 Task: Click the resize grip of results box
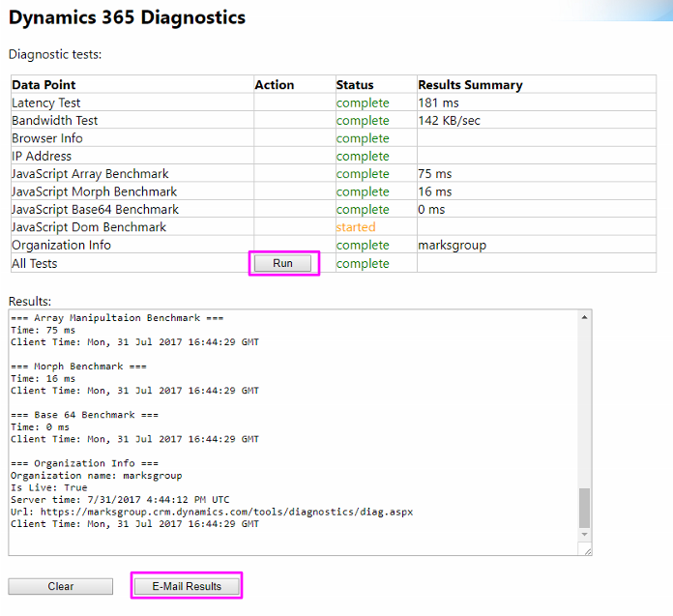[587, 551]
